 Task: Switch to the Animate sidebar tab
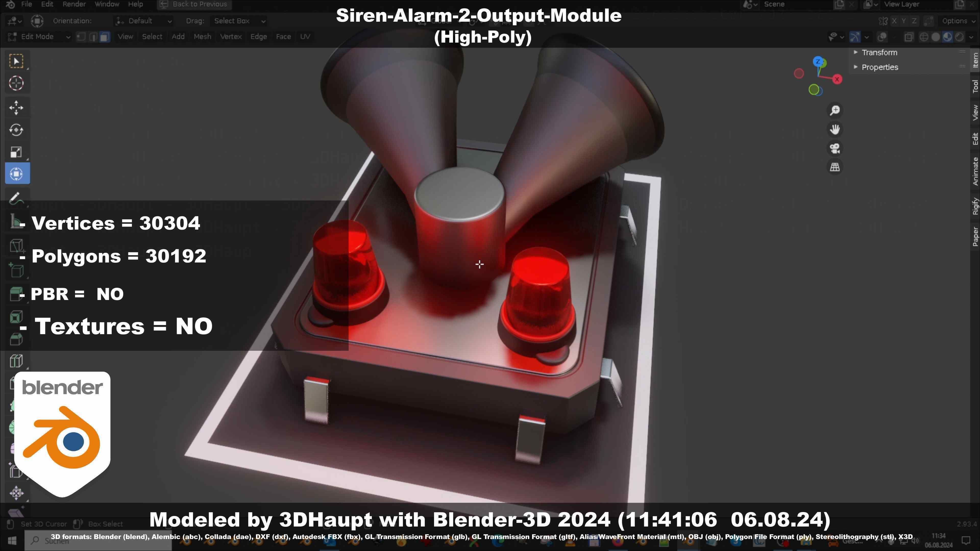click(x=975, y=171)
